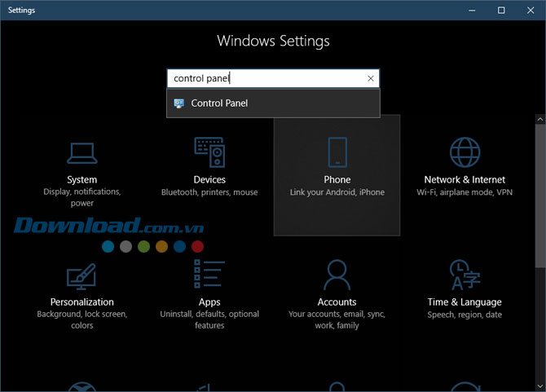
Task: Open the Accounts person icon
Action: coord(337,275)
